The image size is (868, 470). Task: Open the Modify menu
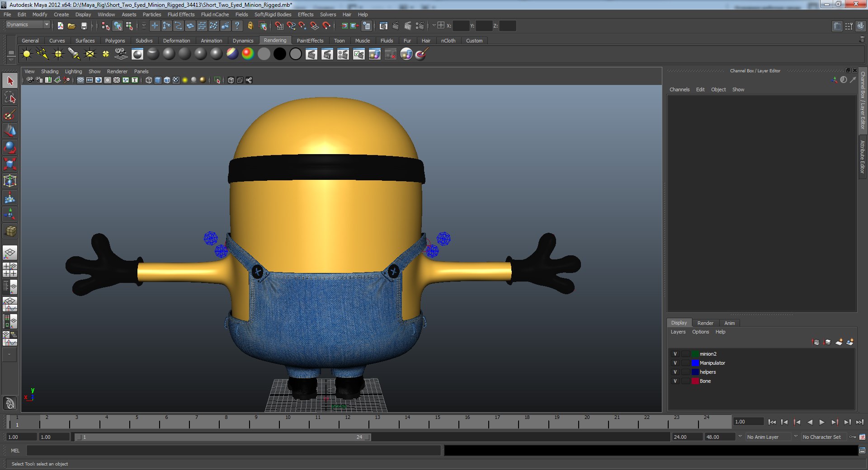[40, 14]
